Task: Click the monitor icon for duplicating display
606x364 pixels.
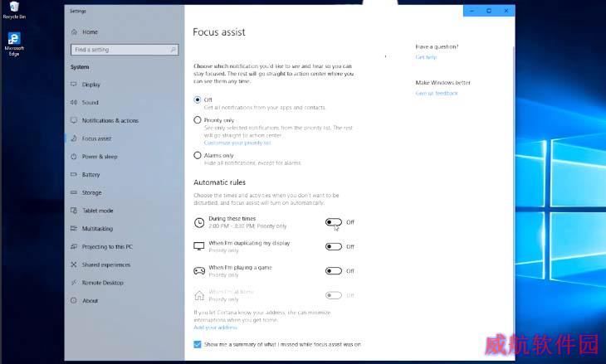Action: point(199,246)
